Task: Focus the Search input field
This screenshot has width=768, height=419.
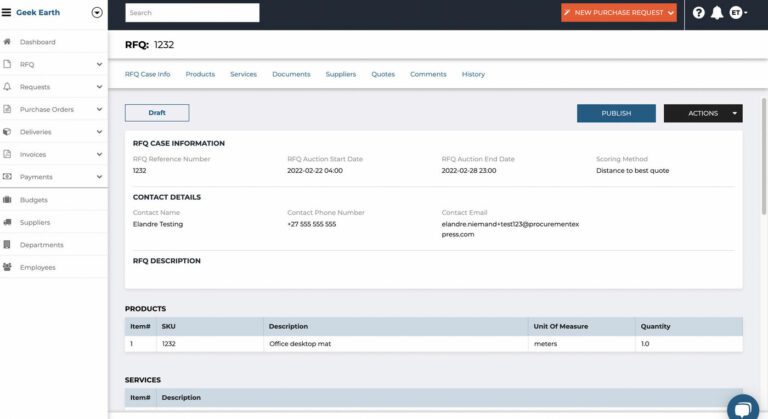Action: point(192,13)
